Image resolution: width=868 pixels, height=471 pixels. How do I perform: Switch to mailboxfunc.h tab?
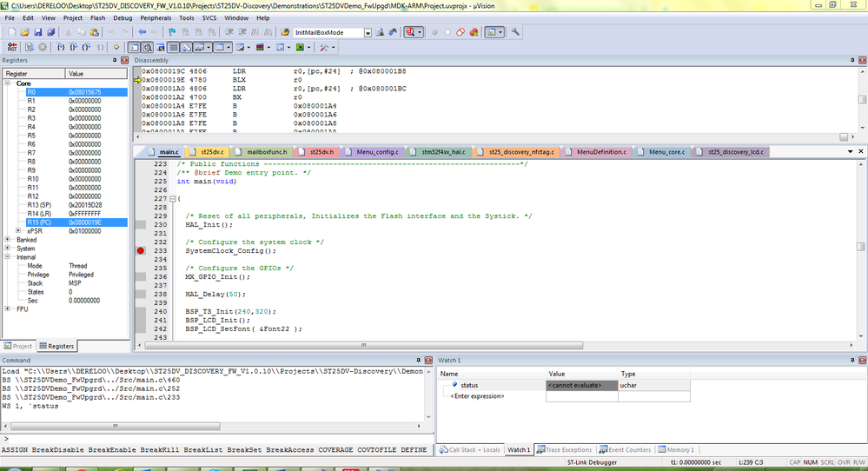point(262,152)
